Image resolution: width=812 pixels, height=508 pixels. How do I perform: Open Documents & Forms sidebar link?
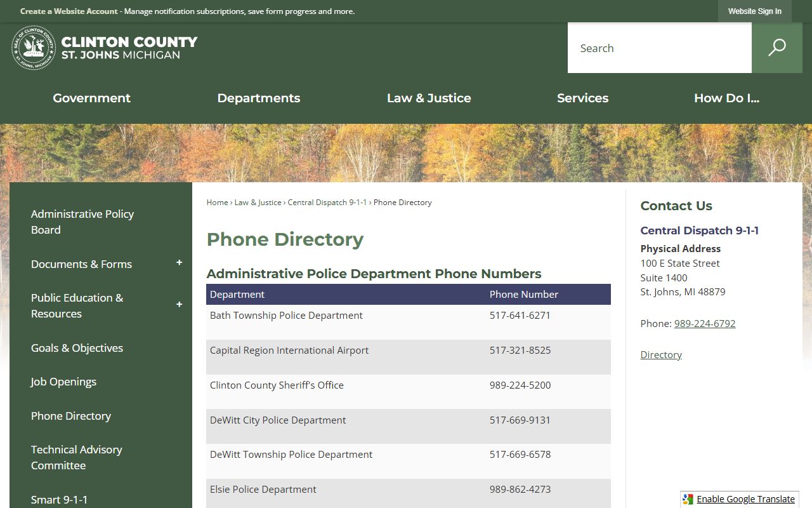pyautogui.click(x=81, y=264)
